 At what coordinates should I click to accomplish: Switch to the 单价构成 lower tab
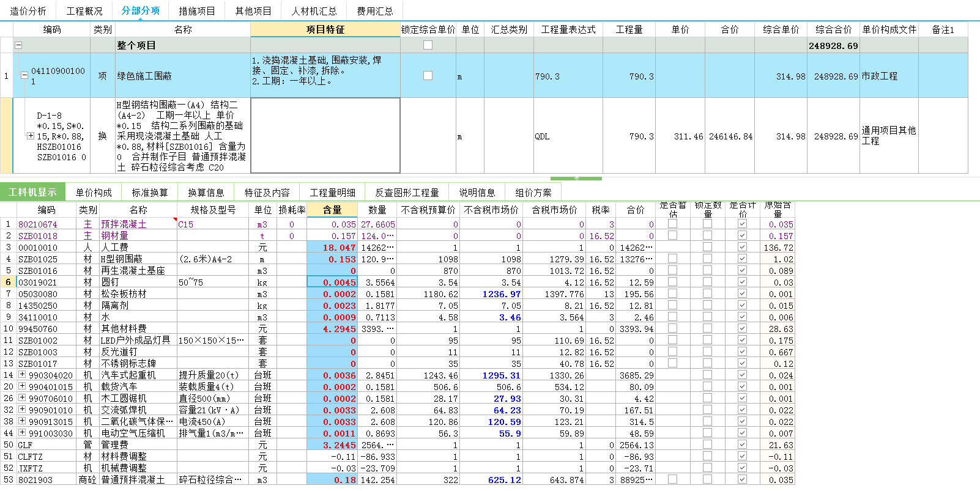coord(94,193)
